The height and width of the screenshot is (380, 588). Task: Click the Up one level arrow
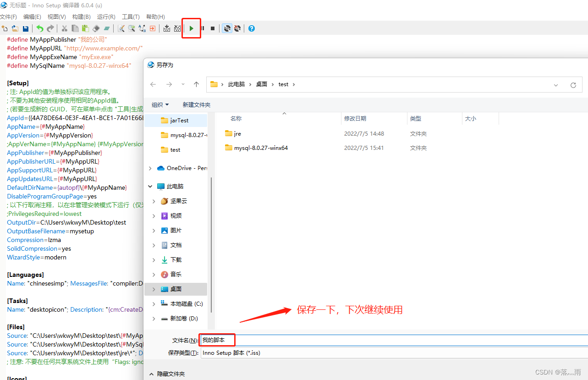click(x=196, y=84)
